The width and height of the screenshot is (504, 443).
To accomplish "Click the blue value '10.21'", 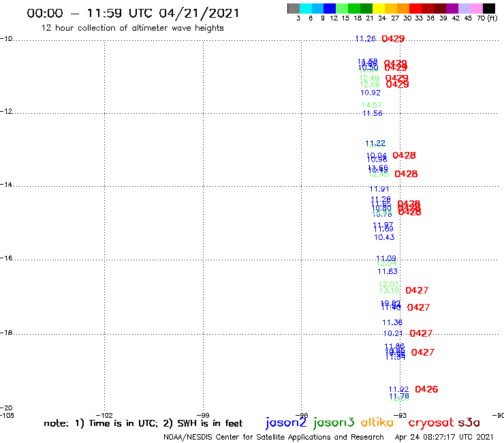I will 393,333.
